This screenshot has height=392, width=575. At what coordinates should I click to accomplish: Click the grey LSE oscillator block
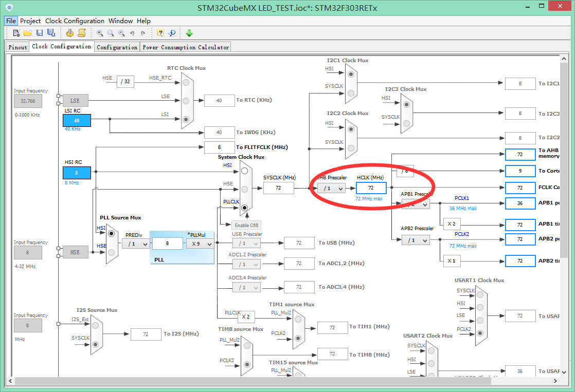[75, 100]
